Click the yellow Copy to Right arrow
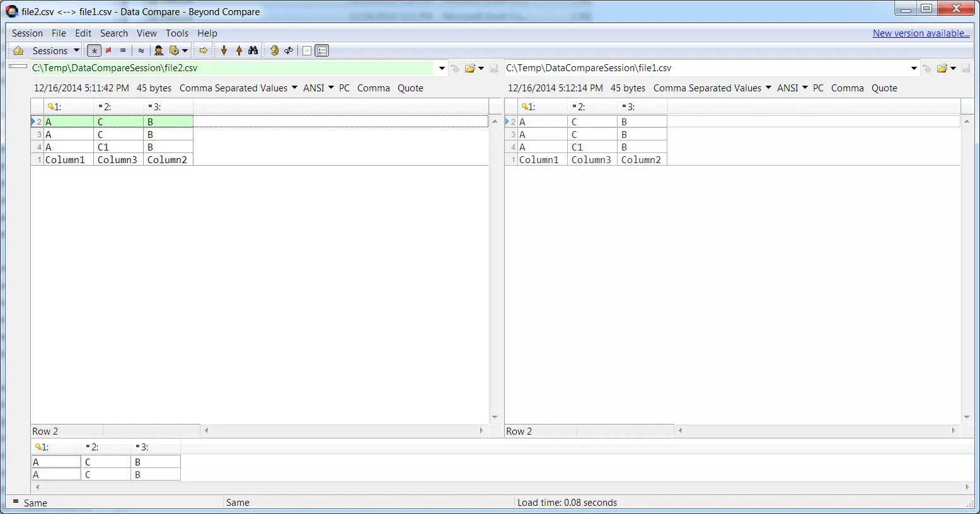 point(203,50)
